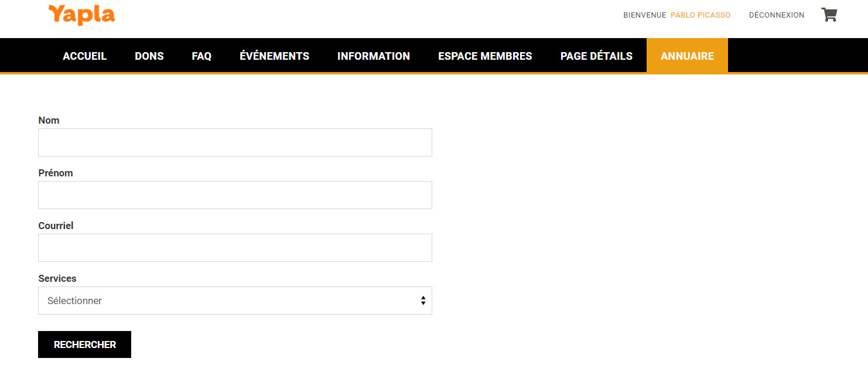This screenshot has height=365, width=868.
Task: Navigate to the FAQ page
Action: click(201, 56)
